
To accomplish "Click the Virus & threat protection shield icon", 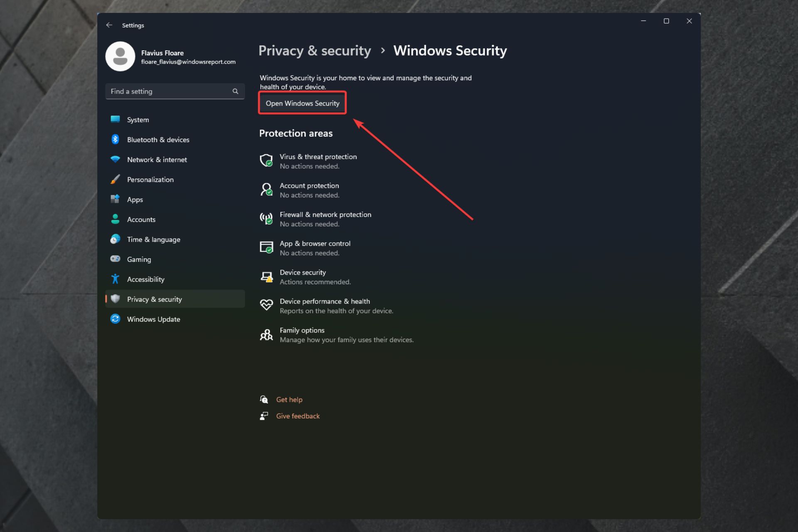I will pos(266,160).
